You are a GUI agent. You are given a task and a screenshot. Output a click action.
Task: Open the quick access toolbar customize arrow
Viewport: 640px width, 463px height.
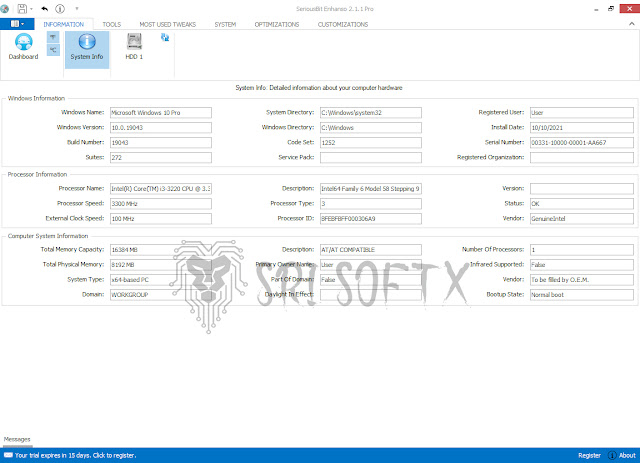tap(76, 8)
